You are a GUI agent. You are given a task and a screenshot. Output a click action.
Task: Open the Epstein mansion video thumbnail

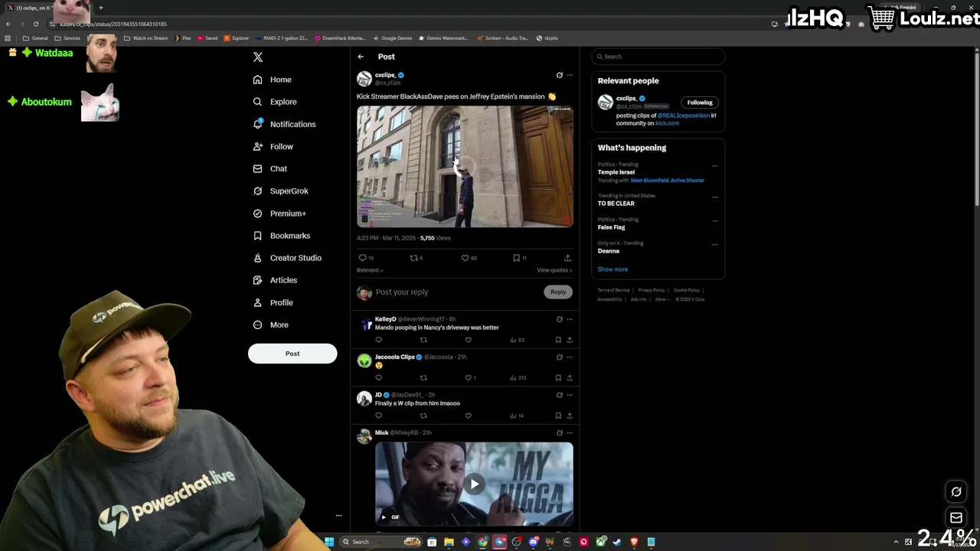(465, 166)
